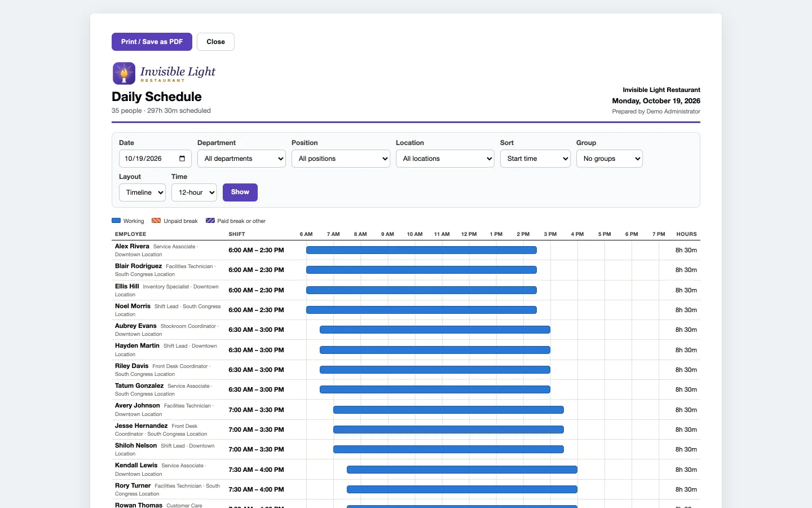Click employee name Ellis Hill
812x508 pixels.
tap(127, 286)
